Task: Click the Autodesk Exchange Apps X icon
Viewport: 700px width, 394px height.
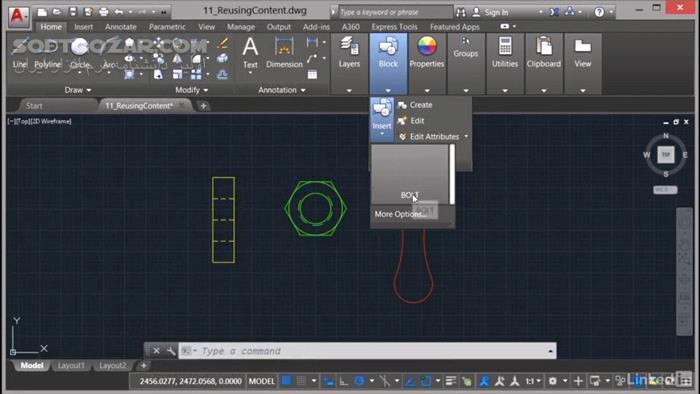Action: [x=554, y=12]
